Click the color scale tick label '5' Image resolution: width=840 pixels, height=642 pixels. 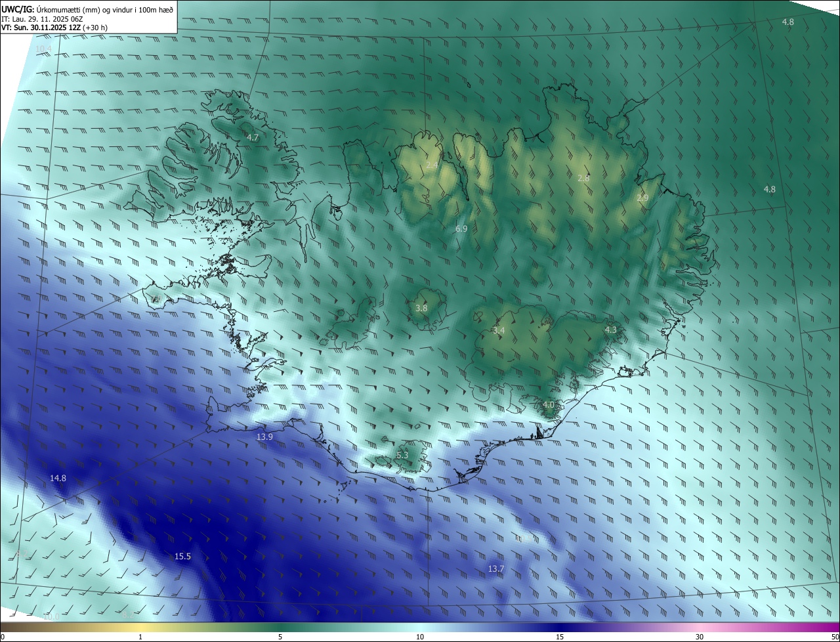[x=280, y=637]
